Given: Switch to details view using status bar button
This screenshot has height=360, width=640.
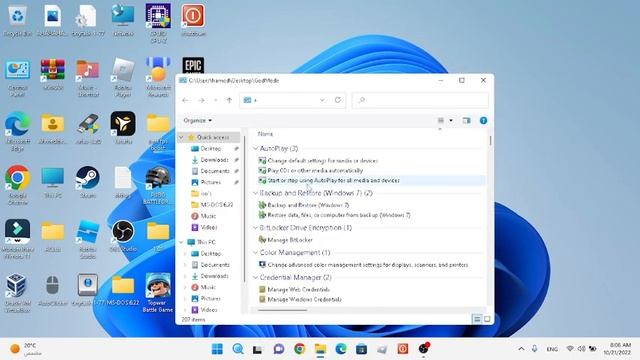Looking at the screenshot, I should pyautogui.click(x=476, y=319).
